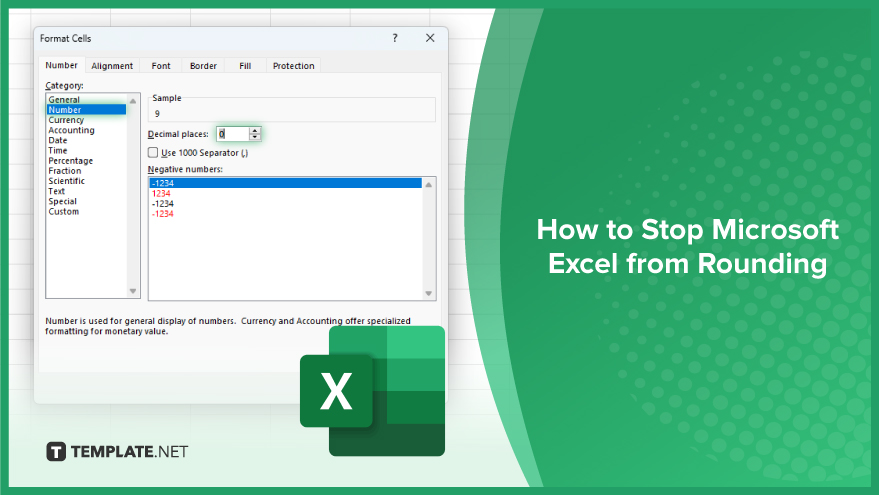Go to the Protection tab
The height and width of the screenshot is (495, 879).
point(293,66)
